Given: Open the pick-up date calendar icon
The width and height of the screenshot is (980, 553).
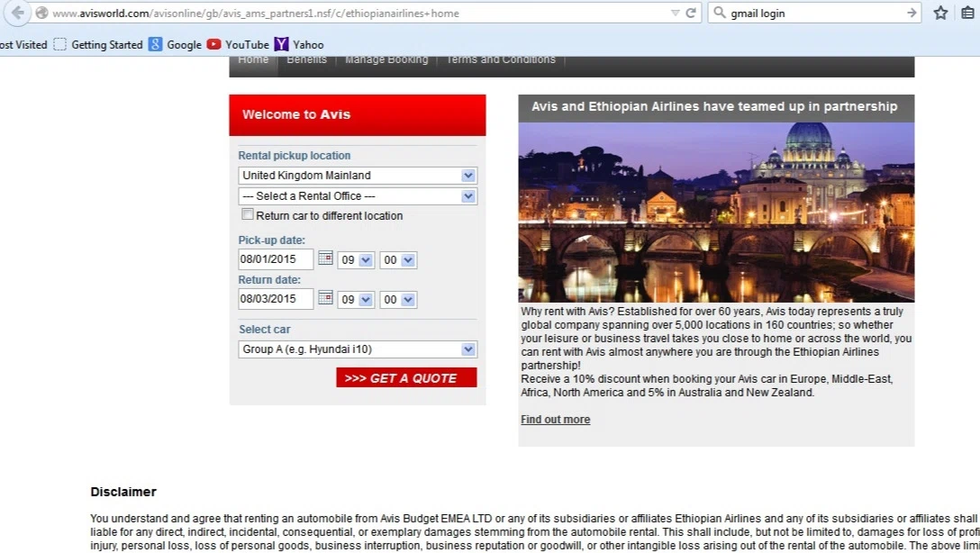Looking at the screenshot, I should [x=325, y=258].
